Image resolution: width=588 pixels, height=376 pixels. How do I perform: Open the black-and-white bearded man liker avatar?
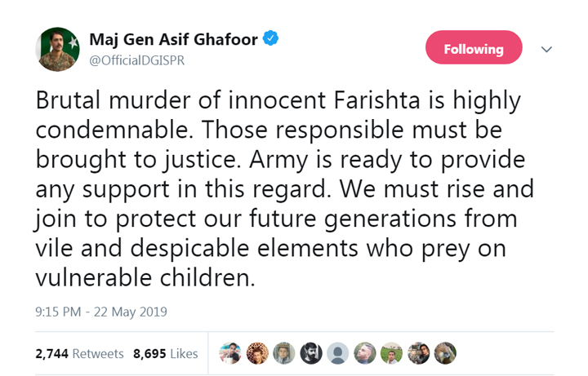tap(310, 352)
